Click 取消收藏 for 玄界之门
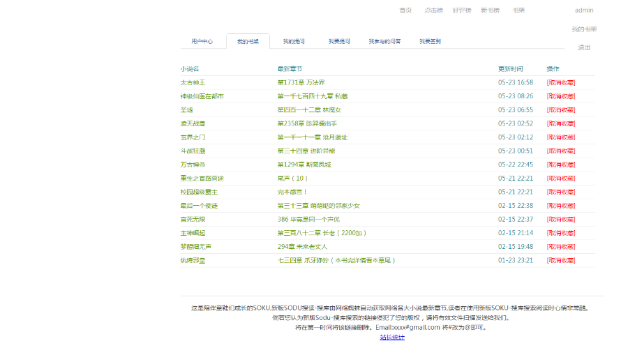 [561, 137]
